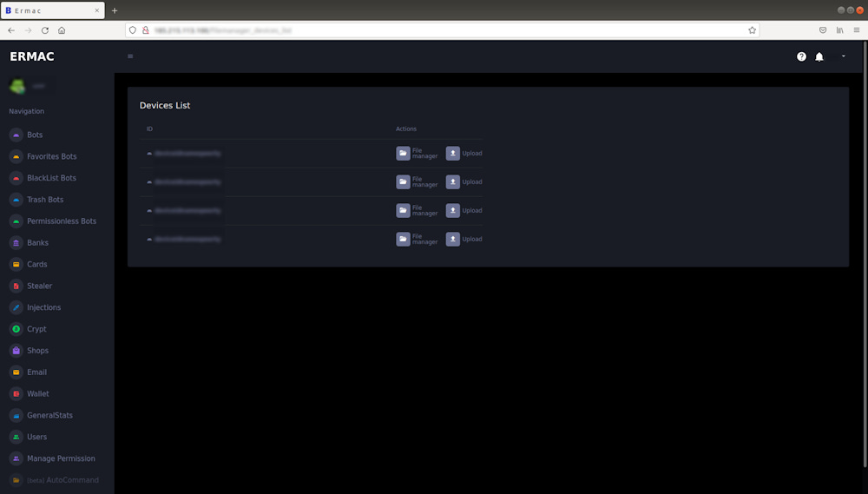
Task: Select the GeneralStats icon
Action: [16, 415]
